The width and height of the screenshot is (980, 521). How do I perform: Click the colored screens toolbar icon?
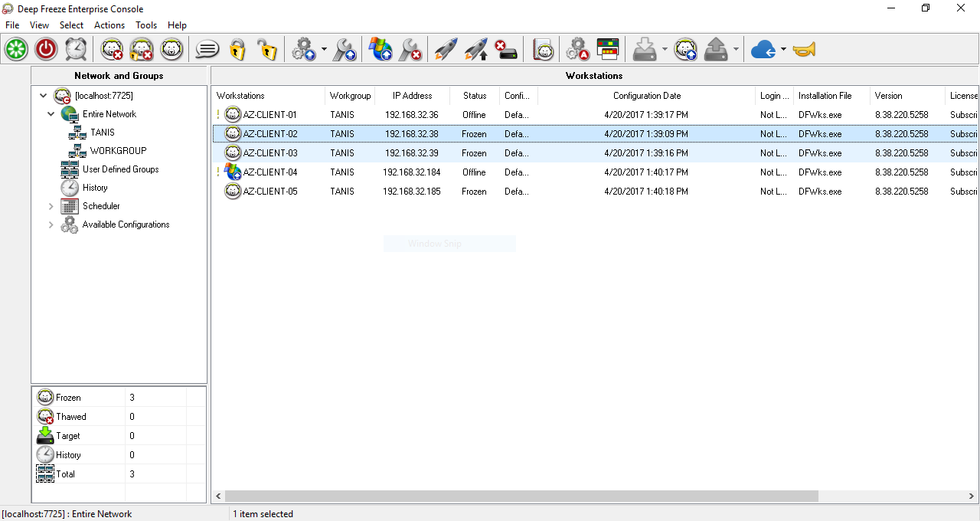click(608, 50)
